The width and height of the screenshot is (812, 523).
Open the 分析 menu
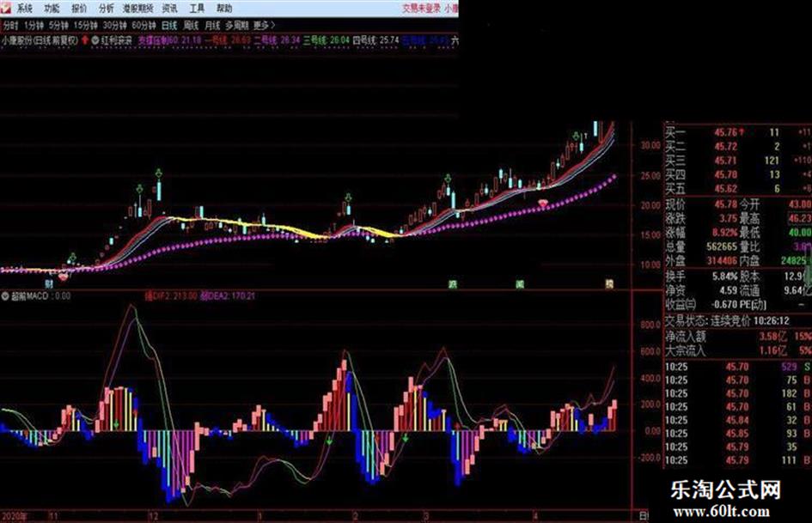click(x=107, y=9)
